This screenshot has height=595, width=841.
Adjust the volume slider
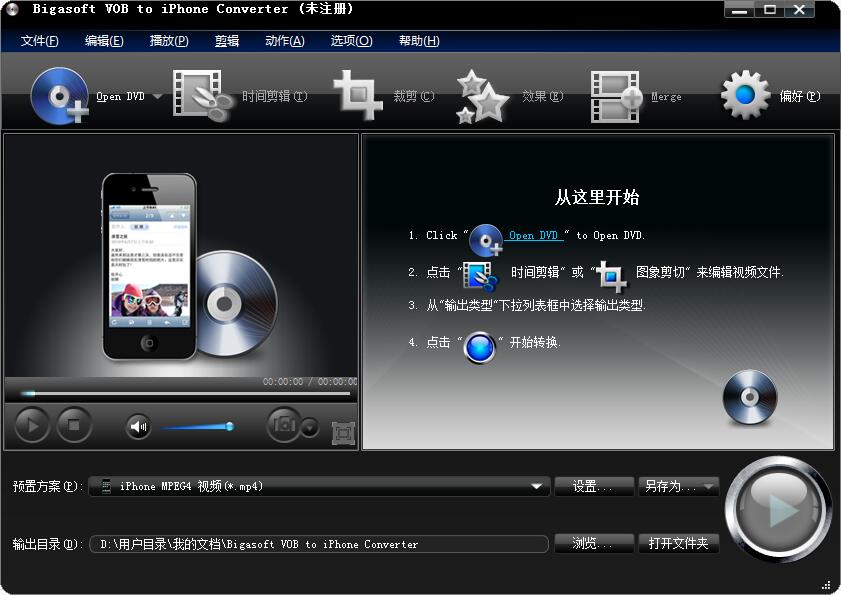click(x=196, y=427)
